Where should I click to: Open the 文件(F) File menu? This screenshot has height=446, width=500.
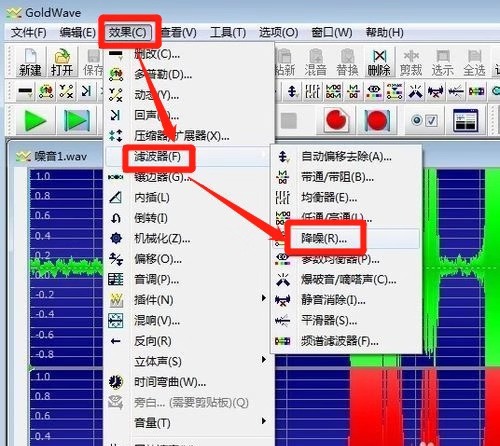[29, 32]
